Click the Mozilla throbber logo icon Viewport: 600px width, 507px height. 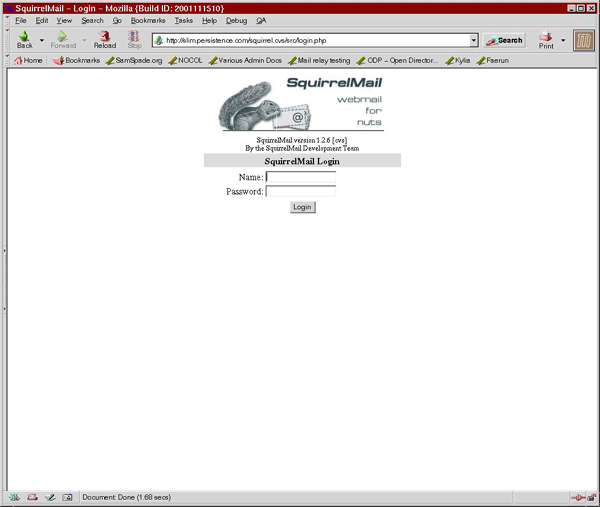tap(584, 40)
